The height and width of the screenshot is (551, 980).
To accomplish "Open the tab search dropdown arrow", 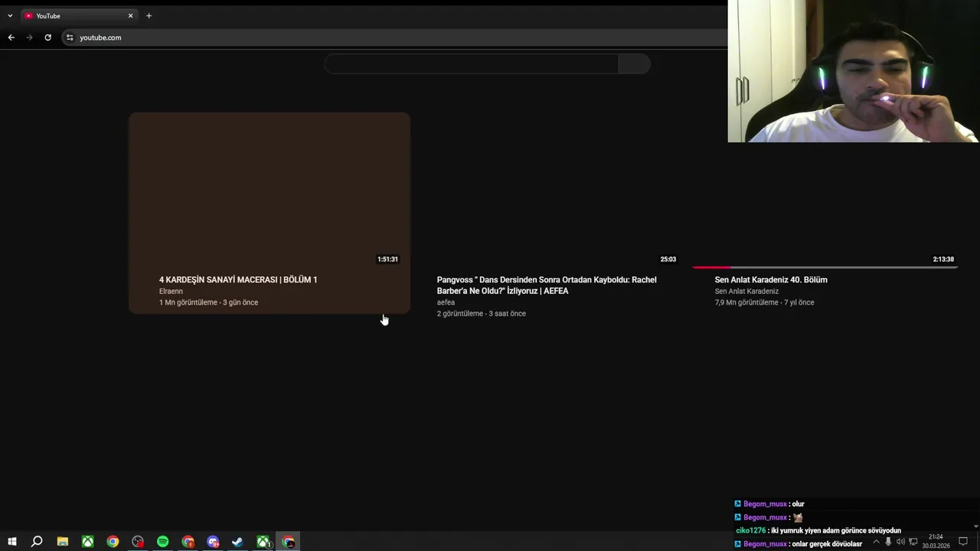I will tap(10, 15).
